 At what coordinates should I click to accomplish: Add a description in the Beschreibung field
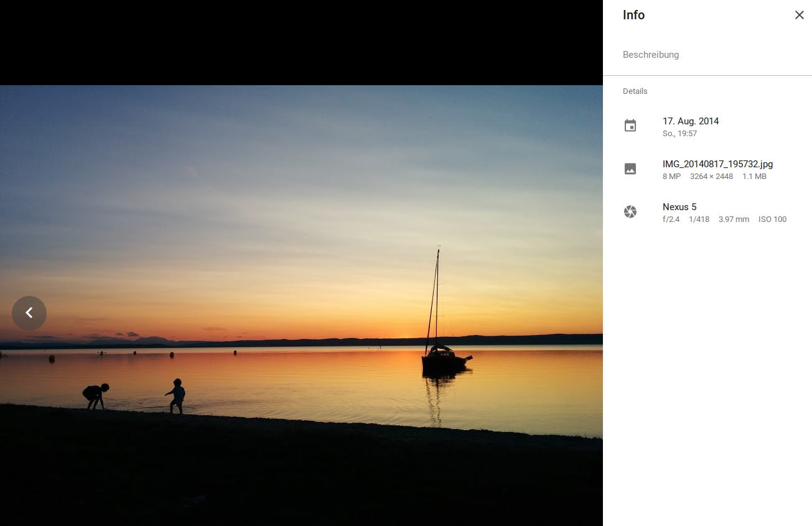coord(651,55)
